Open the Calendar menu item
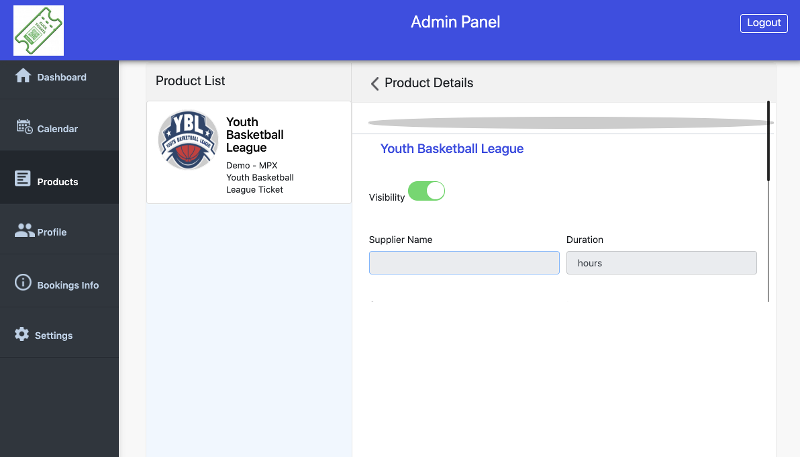The width and height of the screenshot is (800, 457). point(59,129)
